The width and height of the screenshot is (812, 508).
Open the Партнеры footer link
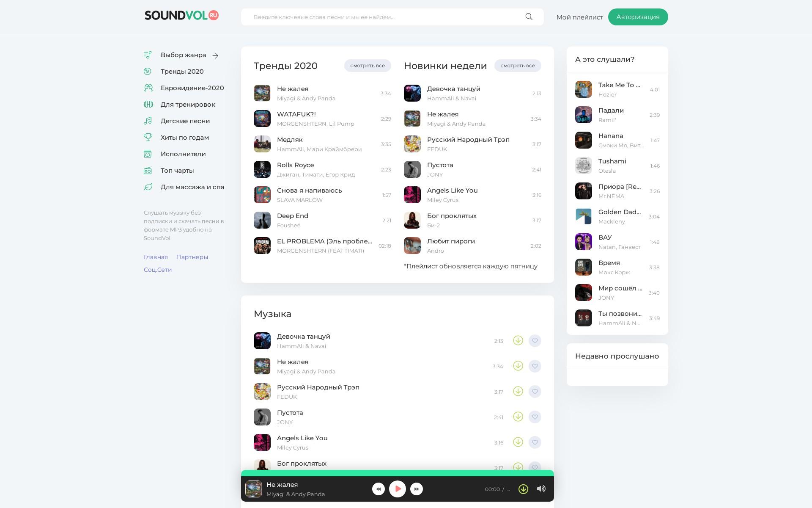pos(192,257)
